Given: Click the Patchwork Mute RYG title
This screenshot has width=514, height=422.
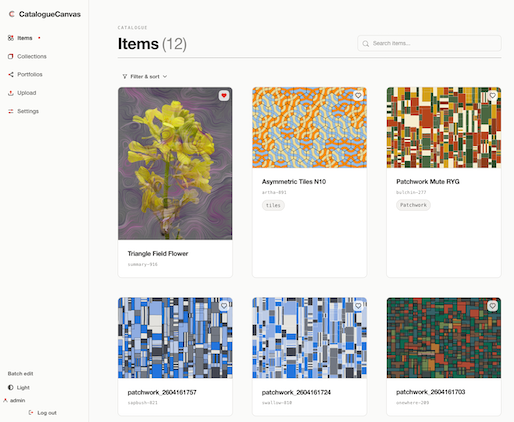Looking at the screenshot, I should click(x=428, y=182).
